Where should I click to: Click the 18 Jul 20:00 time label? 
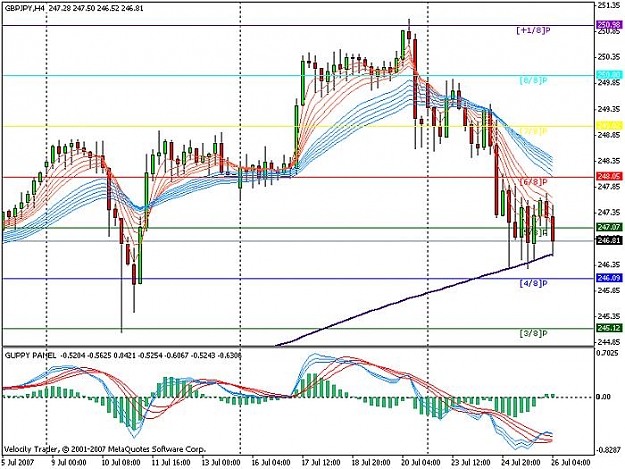tap(371, 463)
